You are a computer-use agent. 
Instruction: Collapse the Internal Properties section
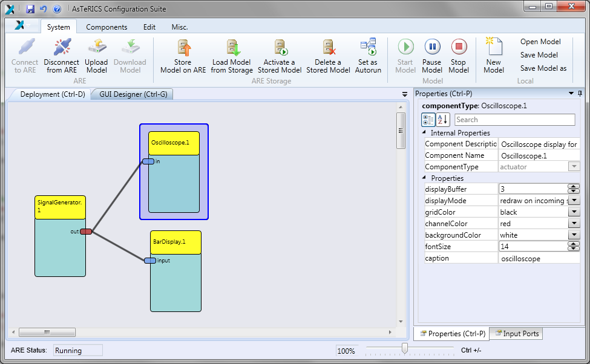click(424, 133)
